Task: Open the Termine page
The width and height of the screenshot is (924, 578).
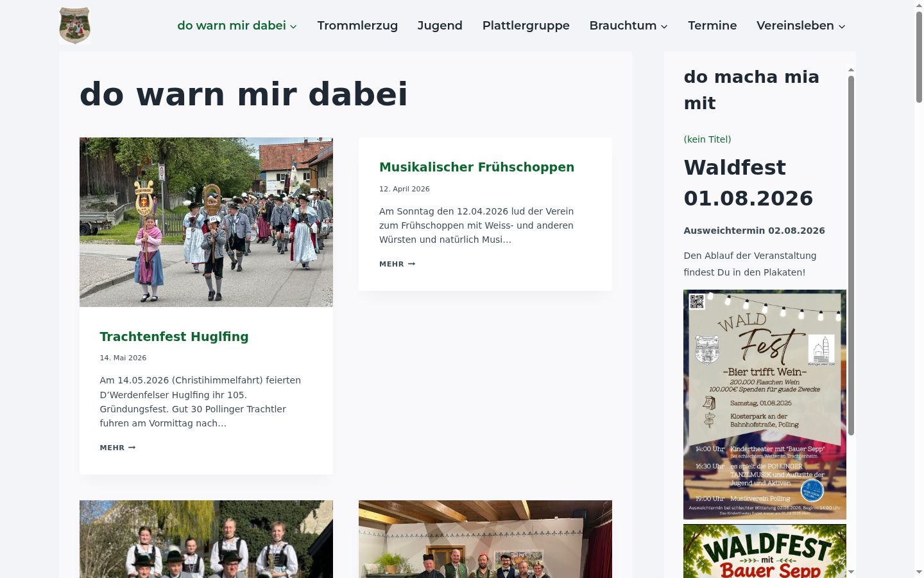Action: pyautogui.click(x=712, y=26)
